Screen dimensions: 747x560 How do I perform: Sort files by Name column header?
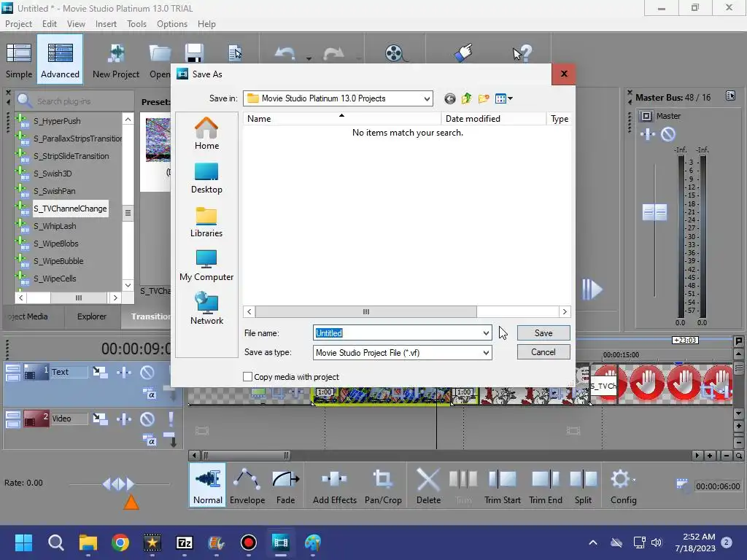point(342,119)
